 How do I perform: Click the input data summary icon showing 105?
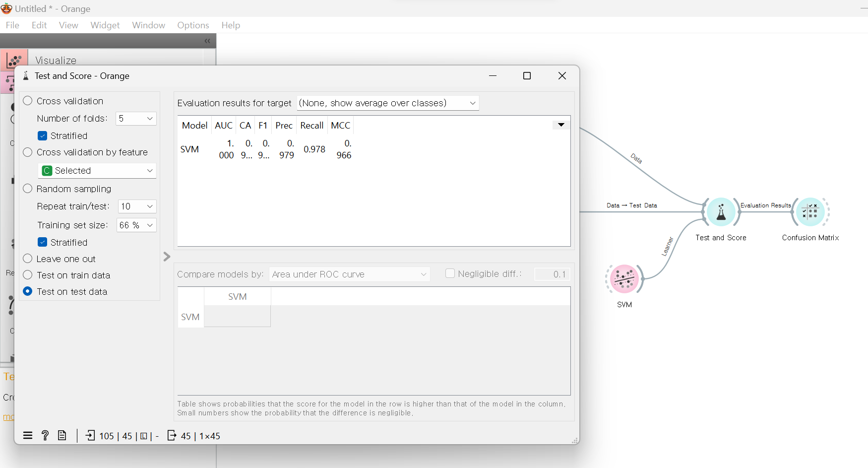[90, 436]
